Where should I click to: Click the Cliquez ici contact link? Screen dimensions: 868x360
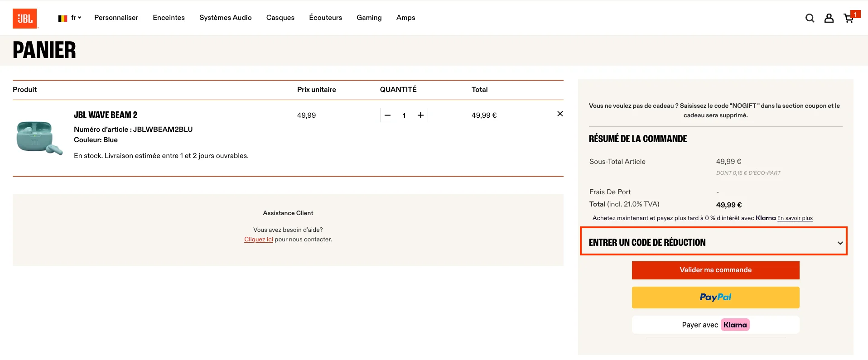pos(258,240)
